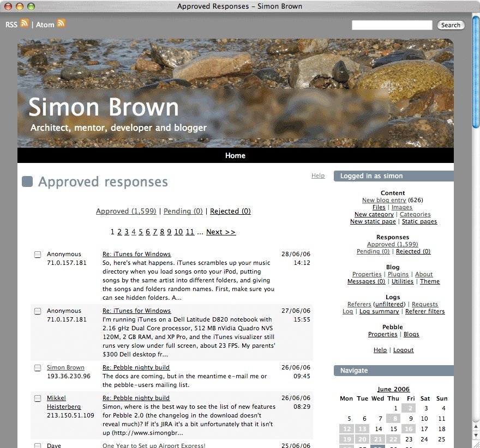Tick checkbox for 27/06/06 Anonymous iTunes response
480x448 pixels.
(x=37, y=311)
